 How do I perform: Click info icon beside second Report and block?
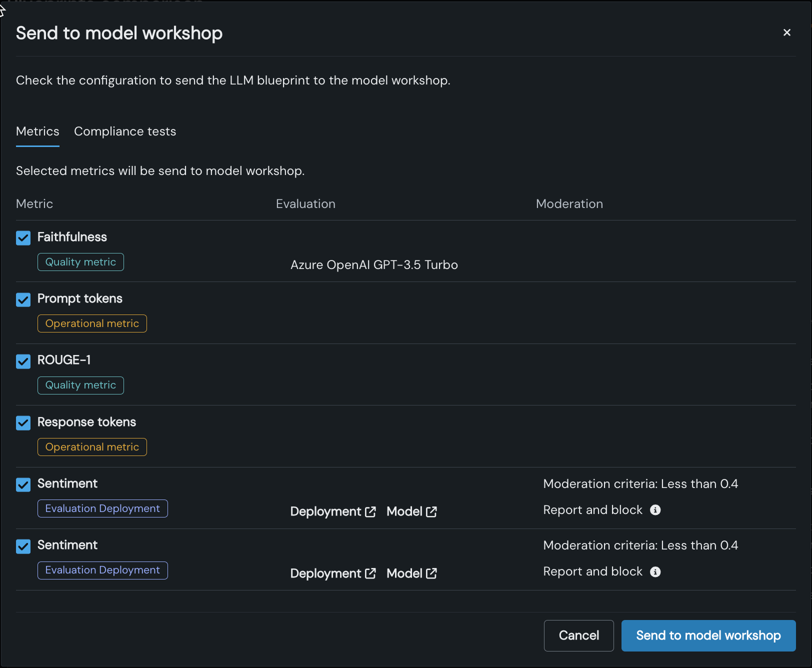pos(655,572)
